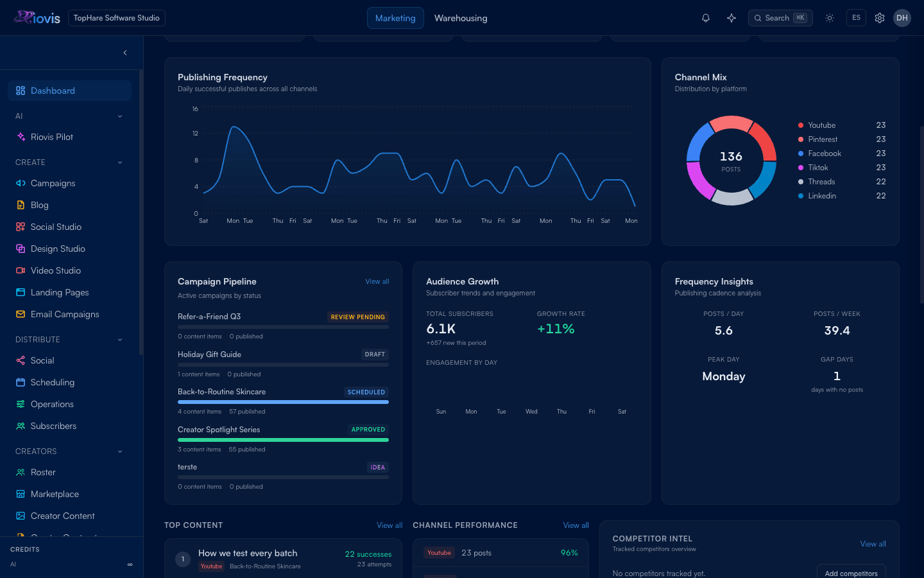Open the notifications bell icon

[x=706, y=18]
